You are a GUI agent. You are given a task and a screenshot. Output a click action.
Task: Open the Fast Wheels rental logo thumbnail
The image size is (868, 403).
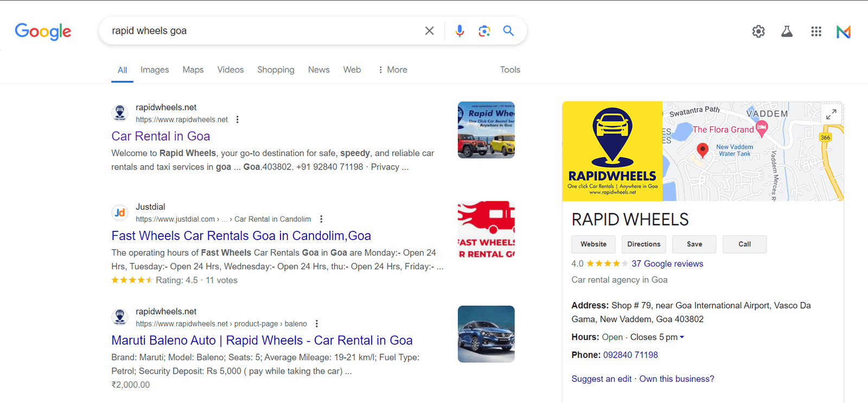click(486, 230)
